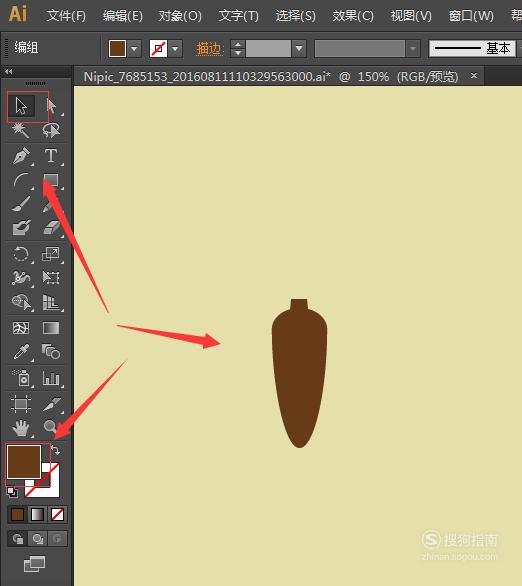Select the Slice tool
Viewport: 522px width, 586px height.
(51, 404)
